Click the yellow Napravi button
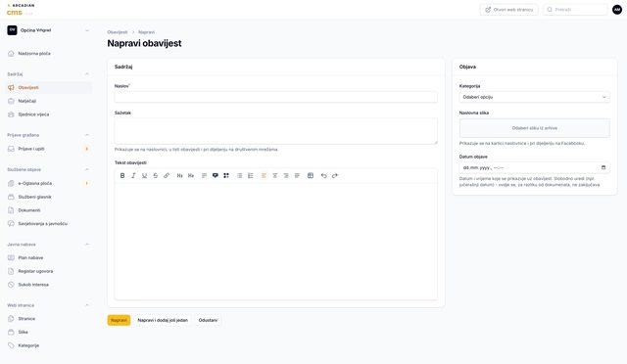 pyautogui.click(x=119, y=320)
